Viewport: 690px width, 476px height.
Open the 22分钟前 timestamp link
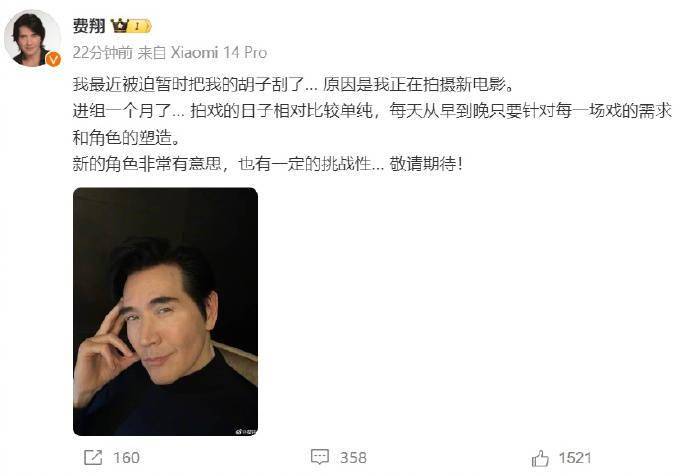coord(102,53)
